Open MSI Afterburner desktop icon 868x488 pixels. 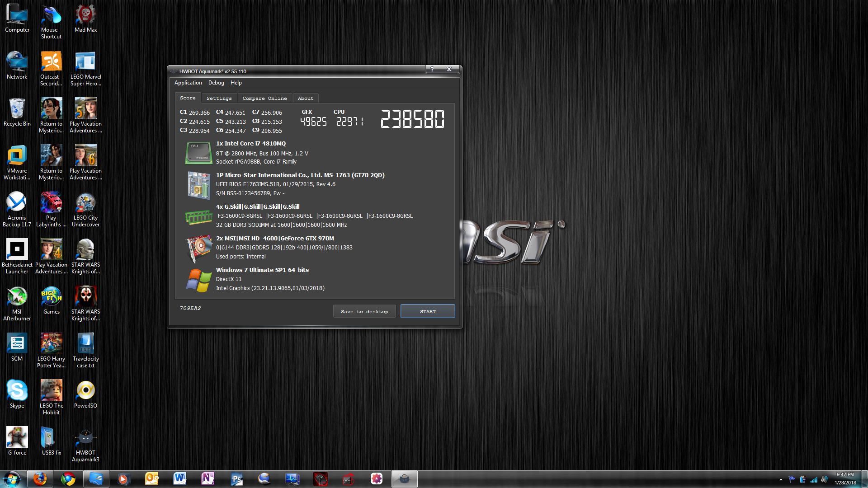(17, 304)
